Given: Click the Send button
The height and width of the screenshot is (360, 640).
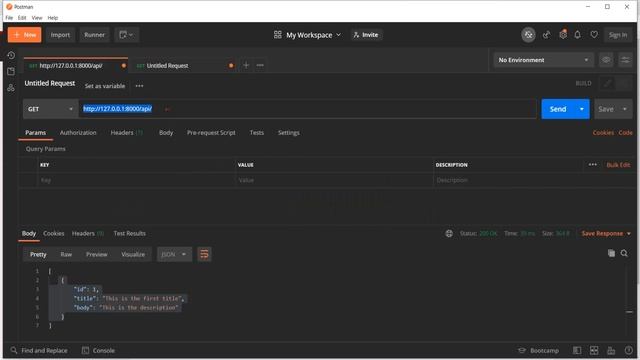Looking at the screenshot, I should (x=558, y=109).
